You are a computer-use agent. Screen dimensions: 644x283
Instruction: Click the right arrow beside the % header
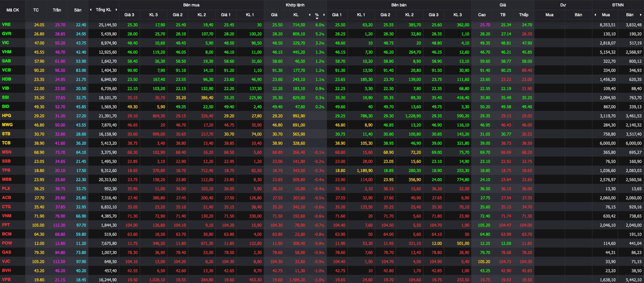(324, 15)
